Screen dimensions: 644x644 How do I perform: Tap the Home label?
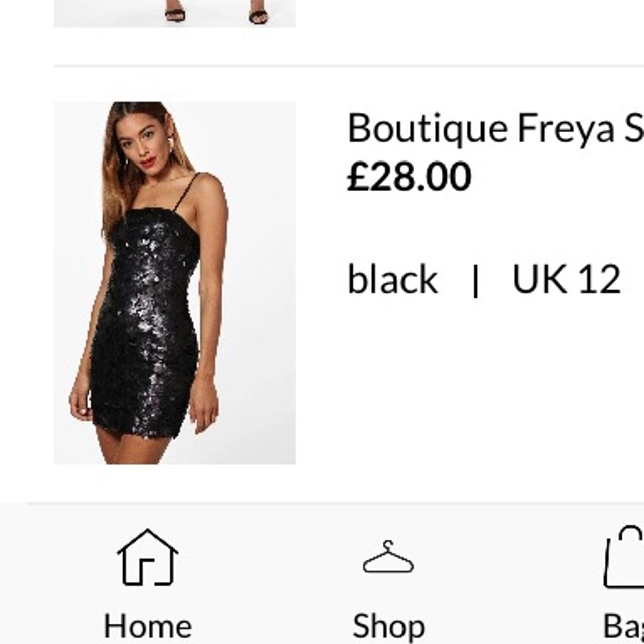point(146,625)
